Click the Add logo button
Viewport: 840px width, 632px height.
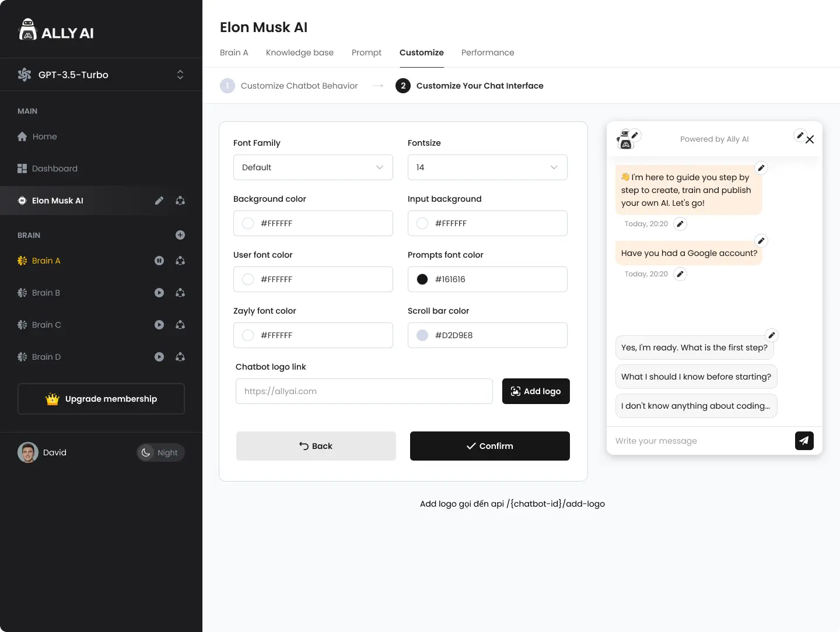[x=535, y=391]
